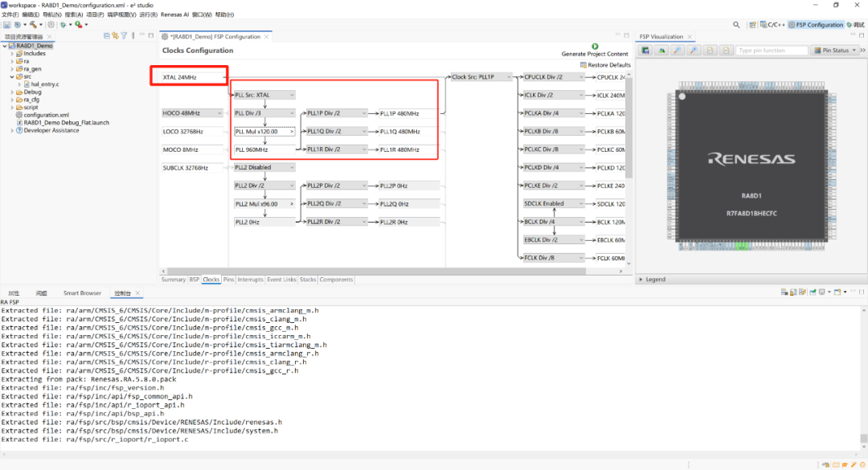Click the Type pin function input field
Image resolution: width=868 pixels, height=470 pixels.
click(x=772, y=51)
